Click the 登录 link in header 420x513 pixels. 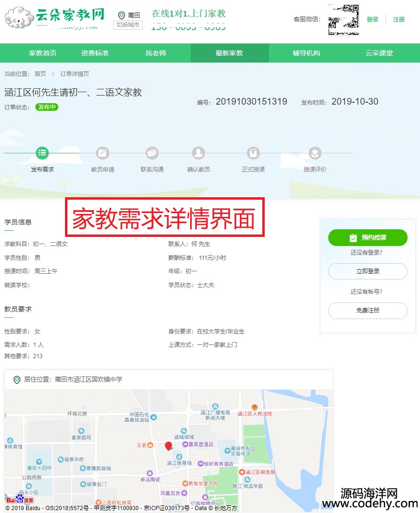[373, 19]
